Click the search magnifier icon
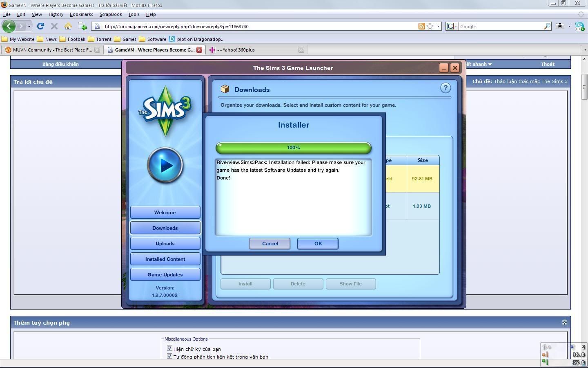588x368 pixels. (x=547, y=26)
